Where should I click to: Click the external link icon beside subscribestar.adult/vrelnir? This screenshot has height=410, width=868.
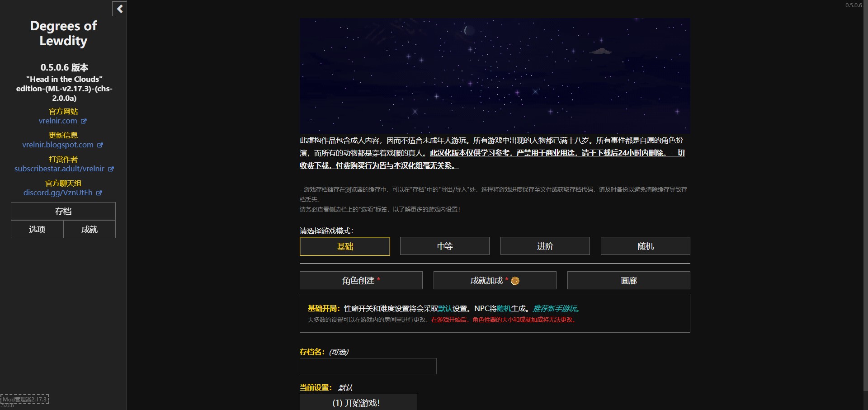point(111,169)
